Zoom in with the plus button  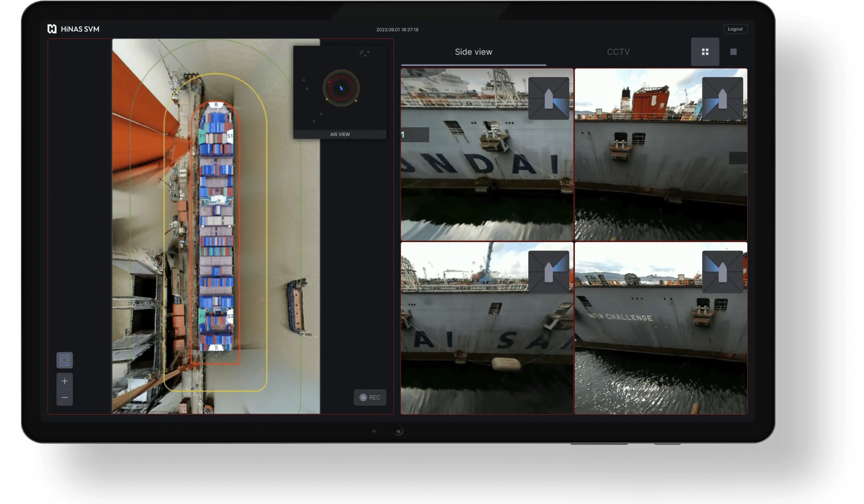point(65,381)
